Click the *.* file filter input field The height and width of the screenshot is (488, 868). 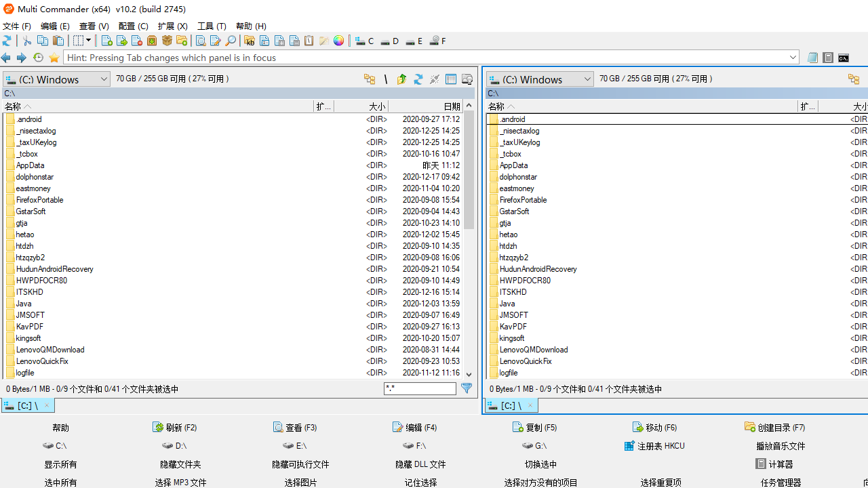[x=420, y=388]
